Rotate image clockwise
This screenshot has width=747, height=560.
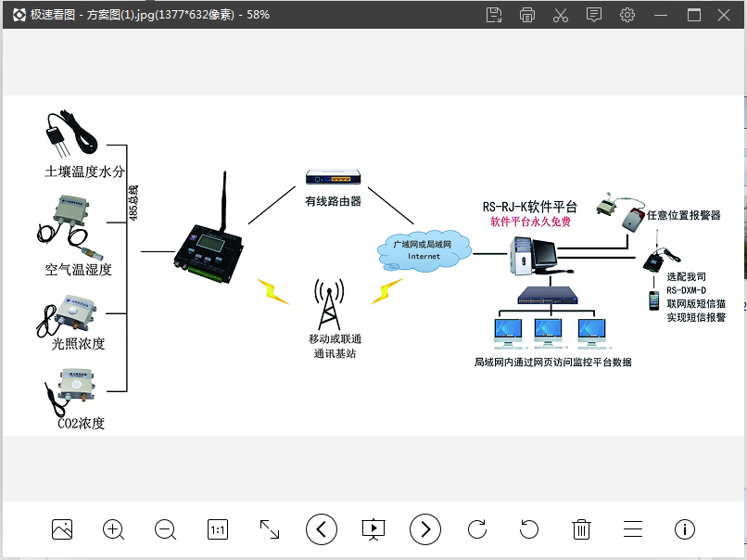[477, 529]
